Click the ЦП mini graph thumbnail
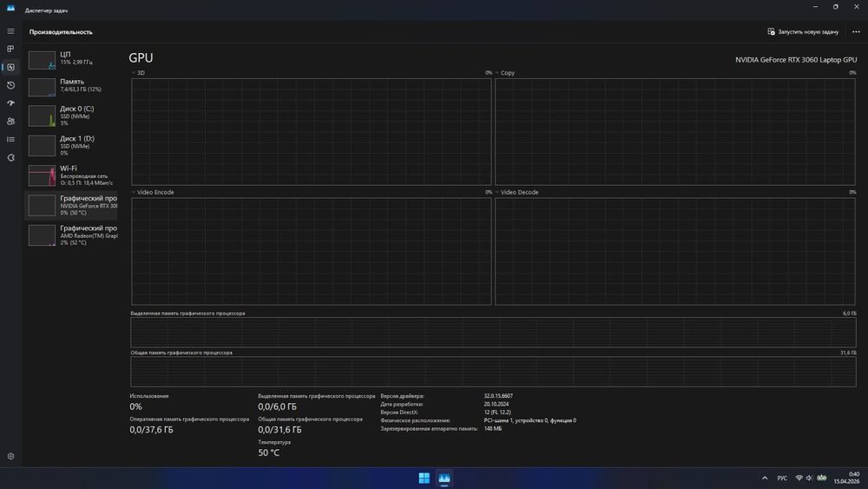The image size is (868, 489). click(x=42, y=60)
